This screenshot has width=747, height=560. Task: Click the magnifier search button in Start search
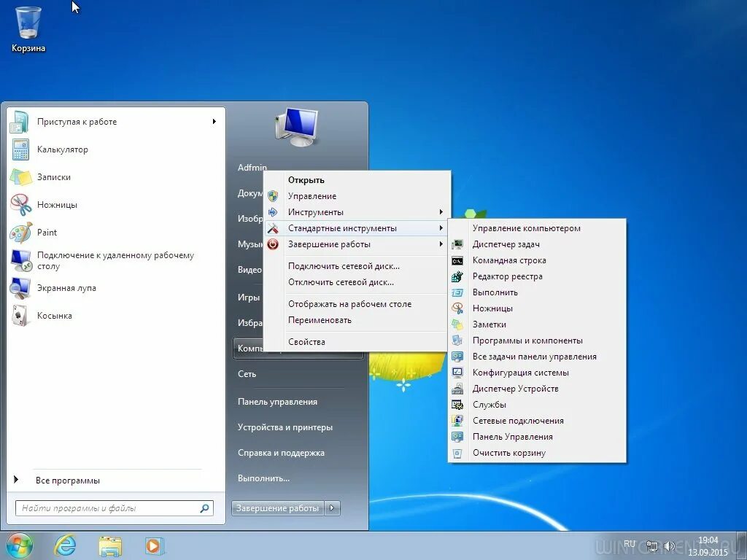(x=205, y=508)
